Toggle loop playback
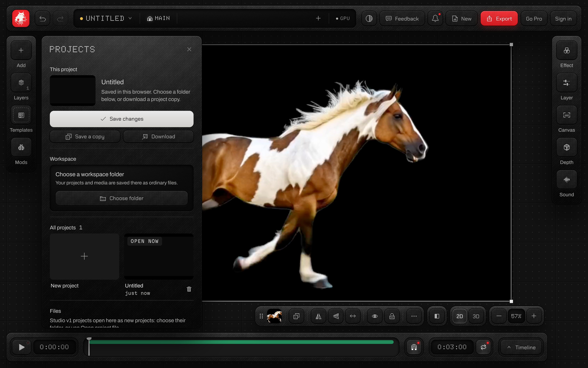 click(483, 347)
